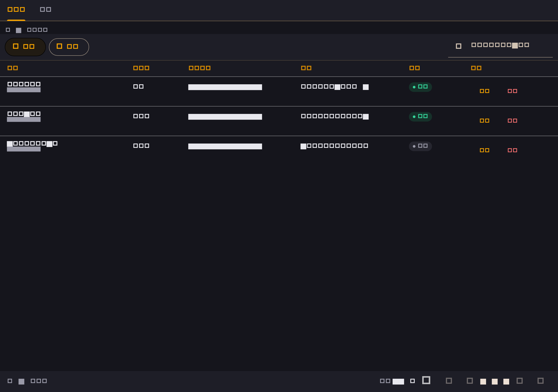The image size is (558, 392).
Task: Click the header of the status badge column
Action: 414,68
